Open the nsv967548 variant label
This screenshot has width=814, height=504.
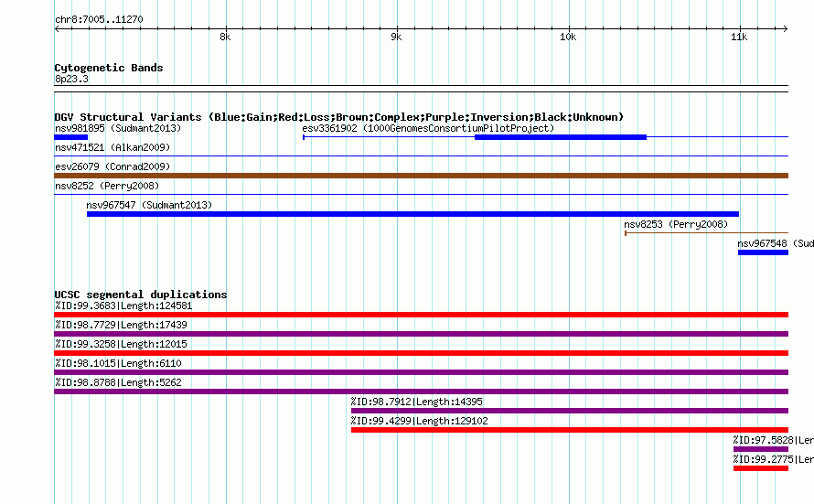click(776, 243)
